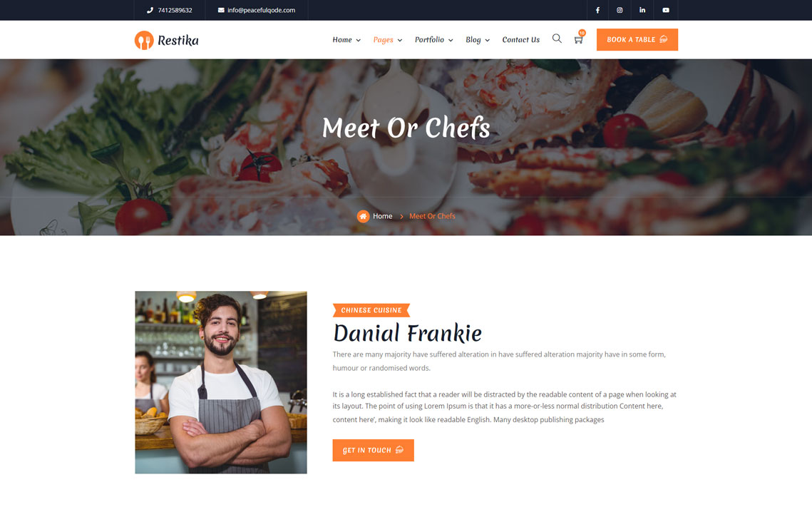Screen dimensions: 812x522
Task: Click the info@peacefulqode.com email link
Action: click(261, 10)
